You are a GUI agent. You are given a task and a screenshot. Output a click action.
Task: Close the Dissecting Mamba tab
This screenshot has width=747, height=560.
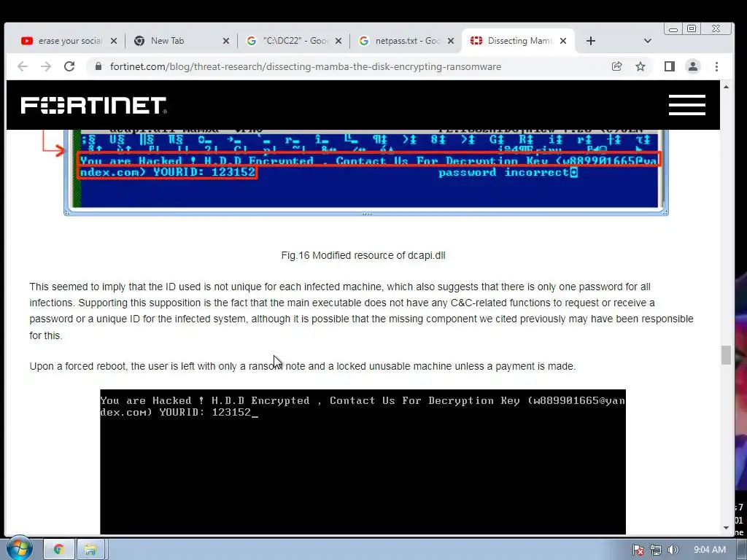pyautogui.click(x=563, y=41)
